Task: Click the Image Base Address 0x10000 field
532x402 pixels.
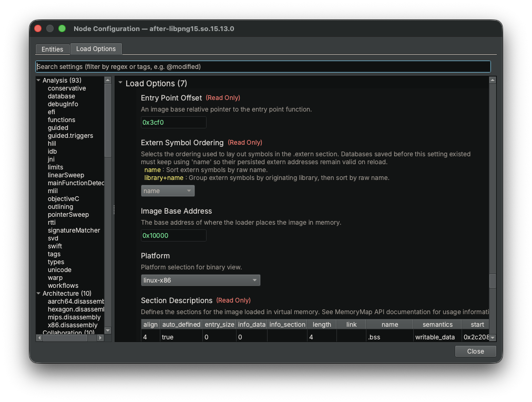Action: (173, 235)
